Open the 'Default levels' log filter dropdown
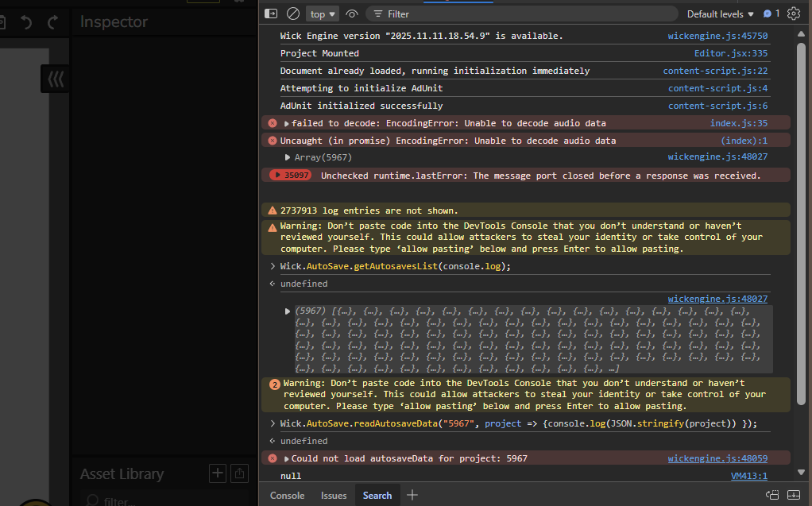Image resolution: width=812 pixels, height=506 pixels. 721,14
